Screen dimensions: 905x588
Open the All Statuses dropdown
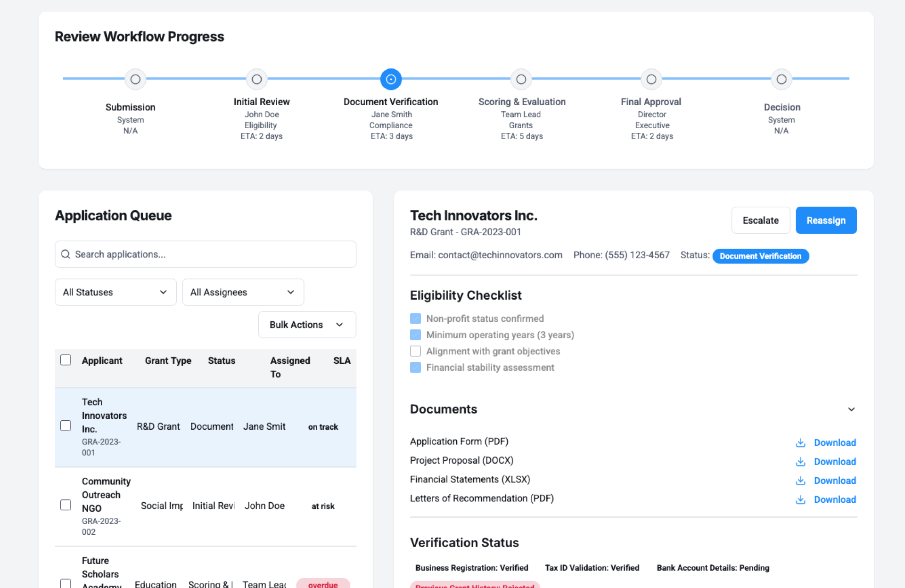click(x=115, y=292)
